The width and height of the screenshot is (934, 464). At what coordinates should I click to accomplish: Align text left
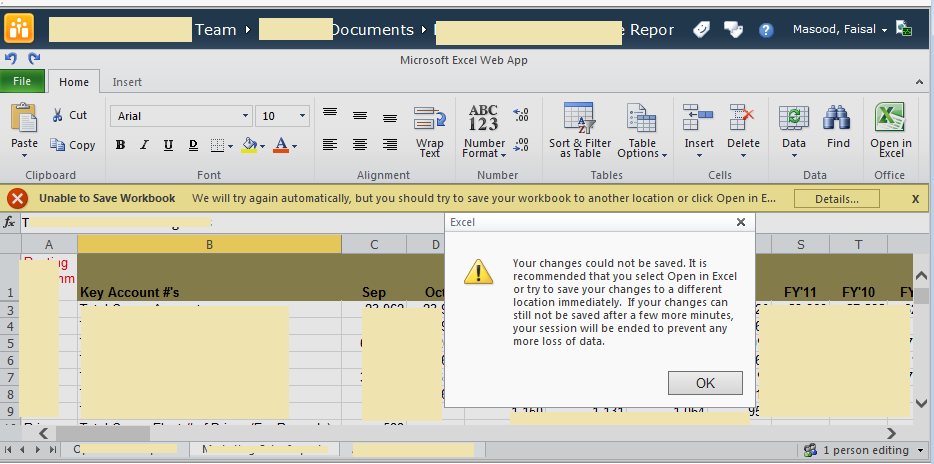(x=330, y=144)
